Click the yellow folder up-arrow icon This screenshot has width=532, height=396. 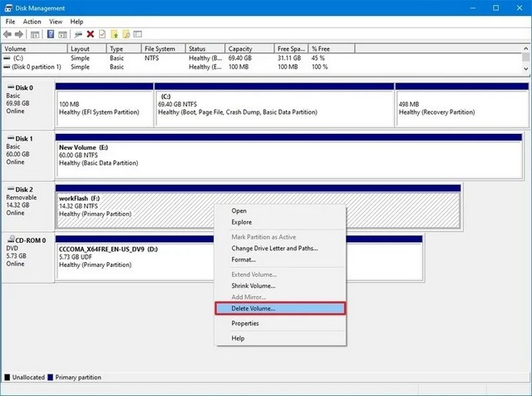pos(115,34)
